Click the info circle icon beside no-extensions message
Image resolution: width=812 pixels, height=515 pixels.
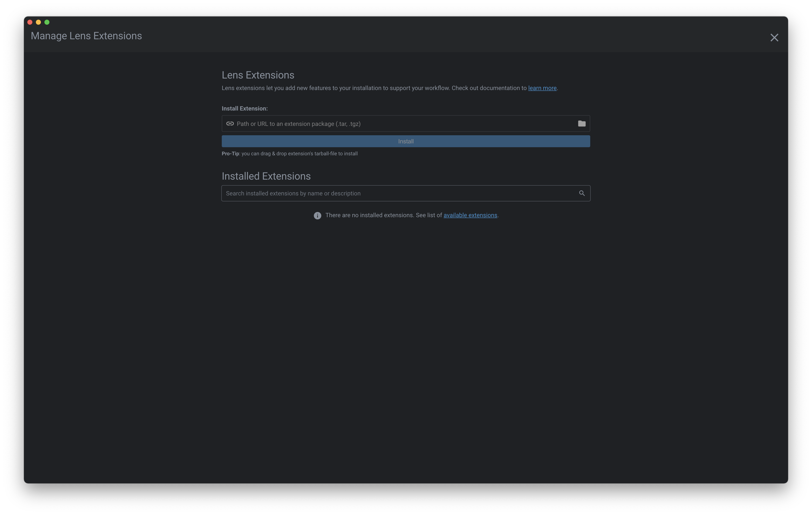[317, 216]
